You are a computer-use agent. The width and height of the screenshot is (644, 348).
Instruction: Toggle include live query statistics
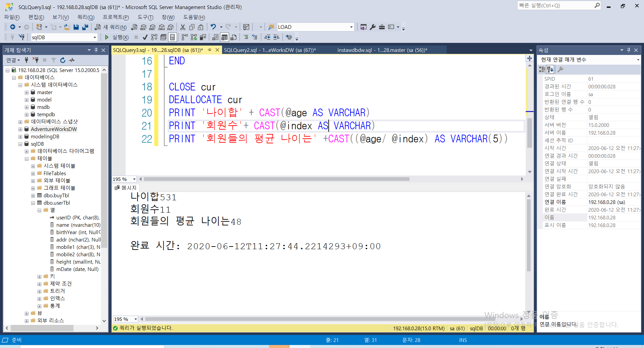coord(194,37)
